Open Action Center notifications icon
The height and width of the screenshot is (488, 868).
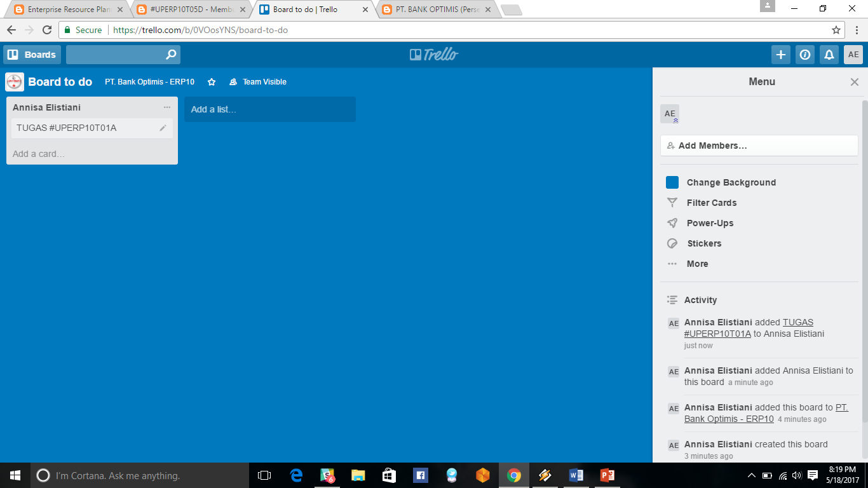point(813,475)
